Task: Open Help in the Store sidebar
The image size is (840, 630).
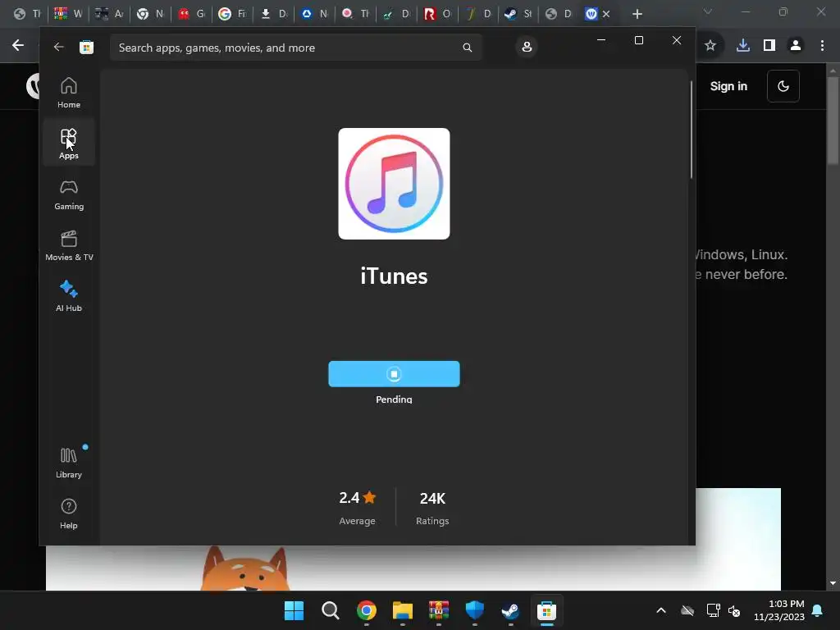Action: [69, 514]
